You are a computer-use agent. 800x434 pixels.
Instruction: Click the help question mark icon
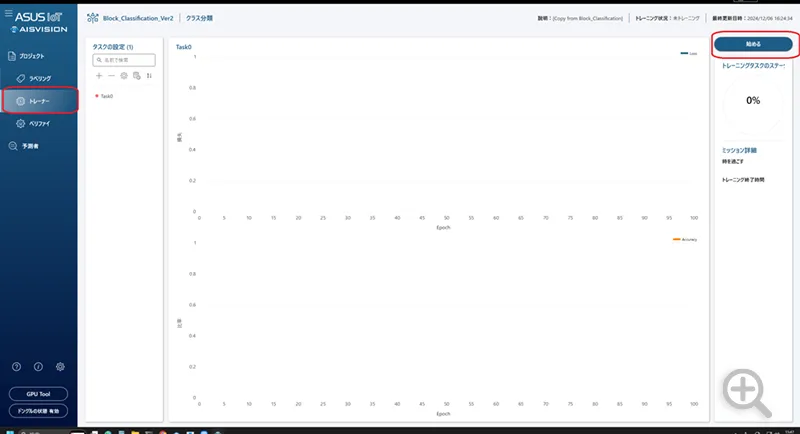16,367
